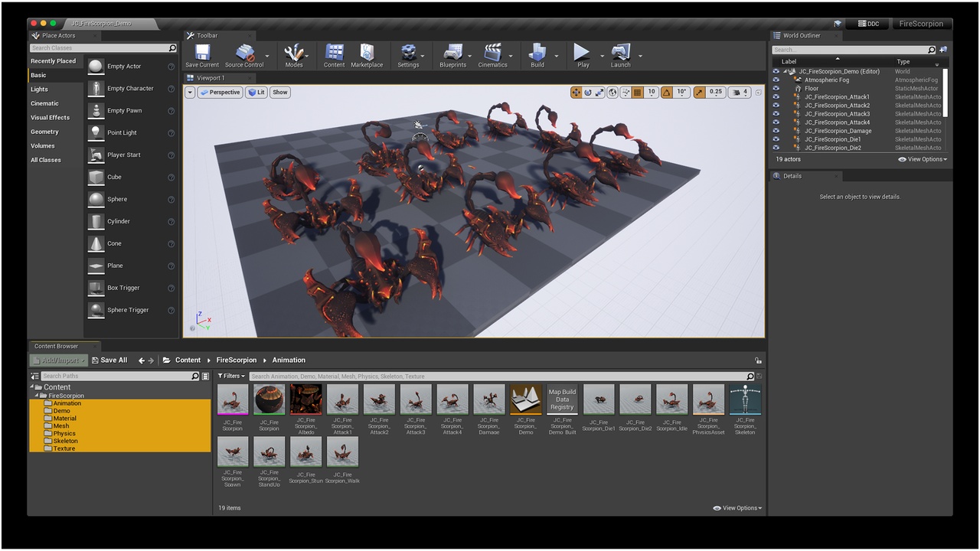Click the Save All button

point(109,360)
